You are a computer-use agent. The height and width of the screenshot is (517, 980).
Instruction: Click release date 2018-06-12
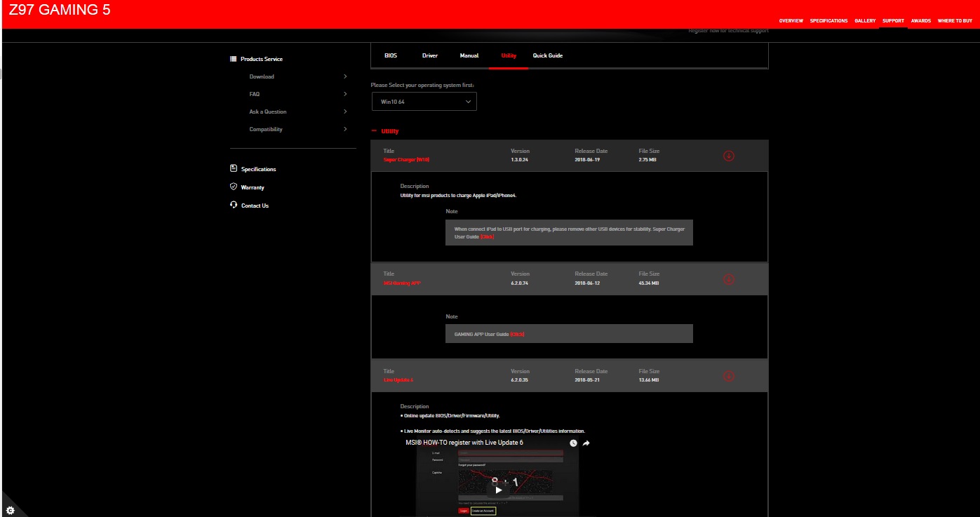point(587,283)
